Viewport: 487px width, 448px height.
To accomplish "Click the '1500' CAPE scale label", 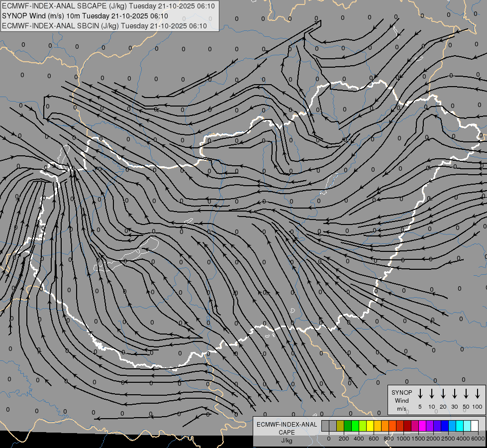I will click(418, 439).
